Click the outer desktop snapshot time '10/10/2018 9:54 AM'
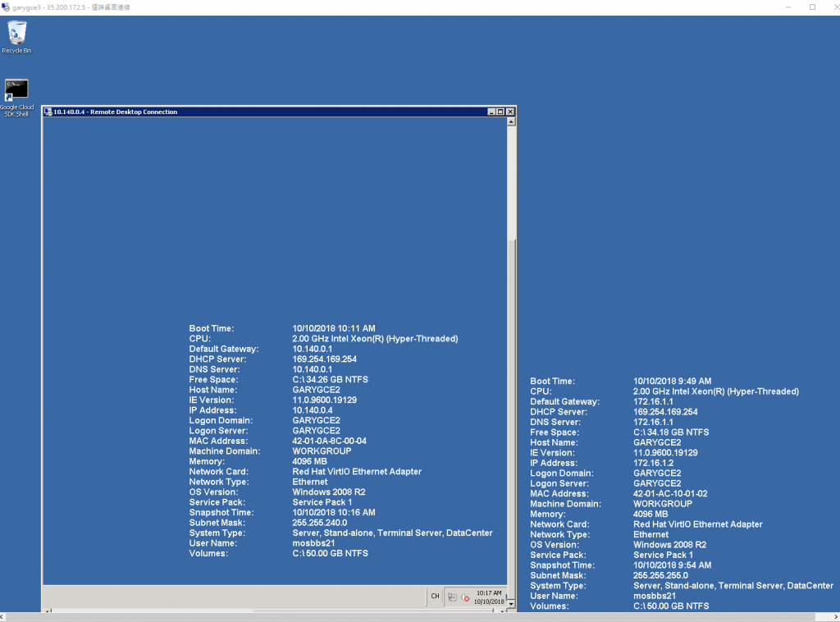Image resolution: width=840 pixels, height=622 pixels. [673, 565]
